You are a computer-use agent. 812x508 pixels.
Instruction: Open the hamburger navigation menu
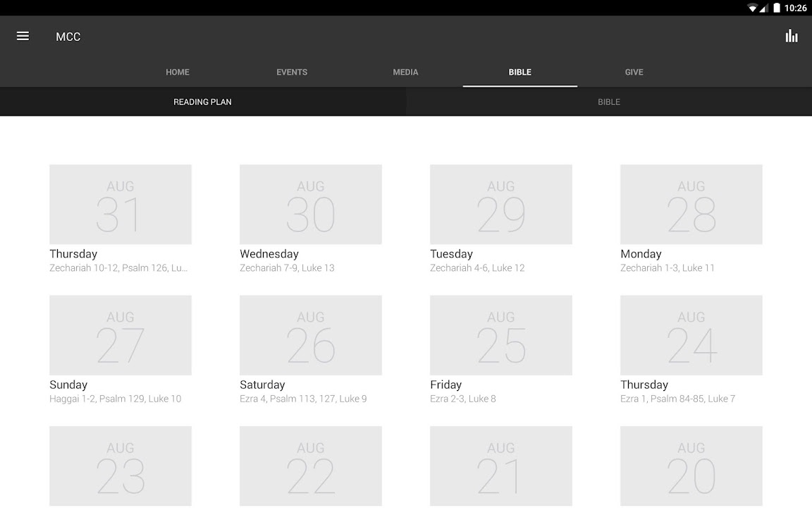click(x=23, y=36)
